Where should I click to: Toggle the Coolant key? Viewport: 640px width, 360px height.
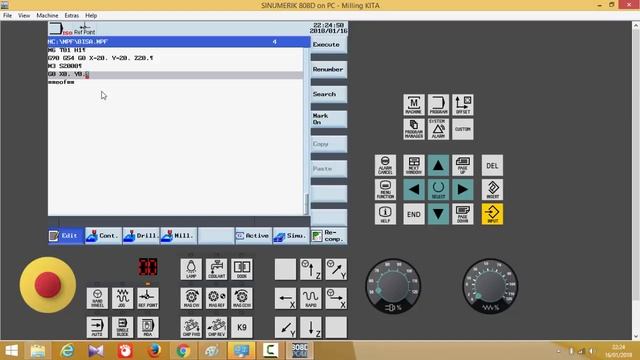[x=216, y=269]
